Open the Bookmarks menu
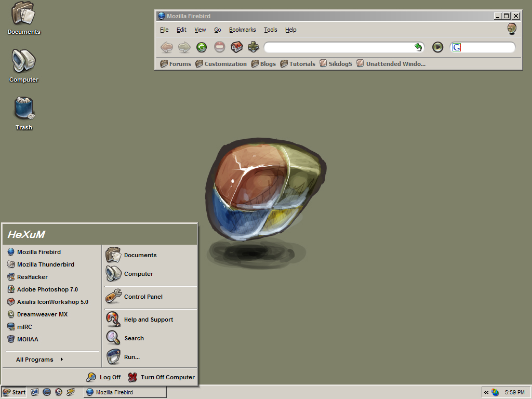The image size is (532, 399). [242, 30]
